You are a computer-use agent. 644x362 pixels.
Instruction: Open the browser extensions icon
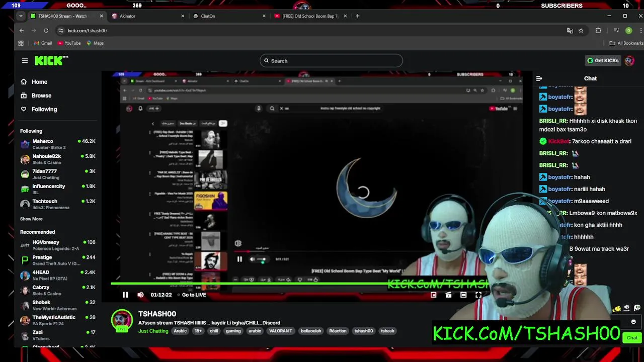(x=598, y=31)
